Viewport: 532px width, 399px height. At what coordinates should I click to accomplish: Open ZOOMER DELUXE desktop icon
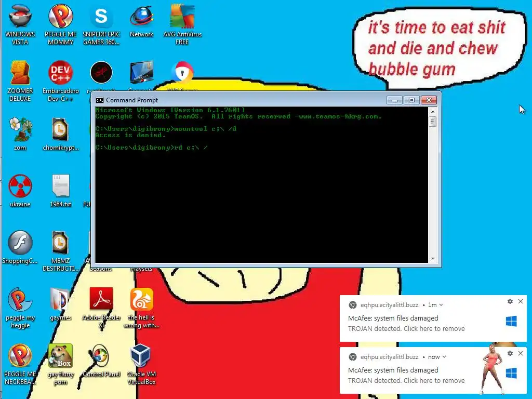tap(20, 82)
